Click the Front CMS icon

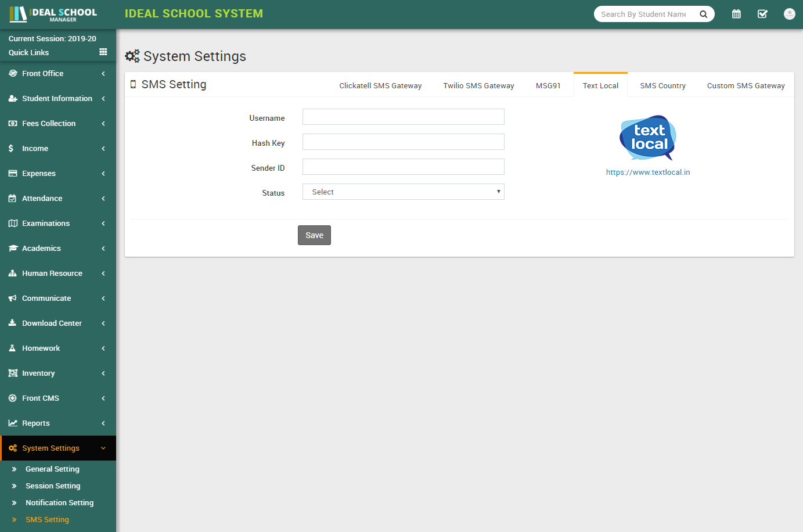pos(12,398)
